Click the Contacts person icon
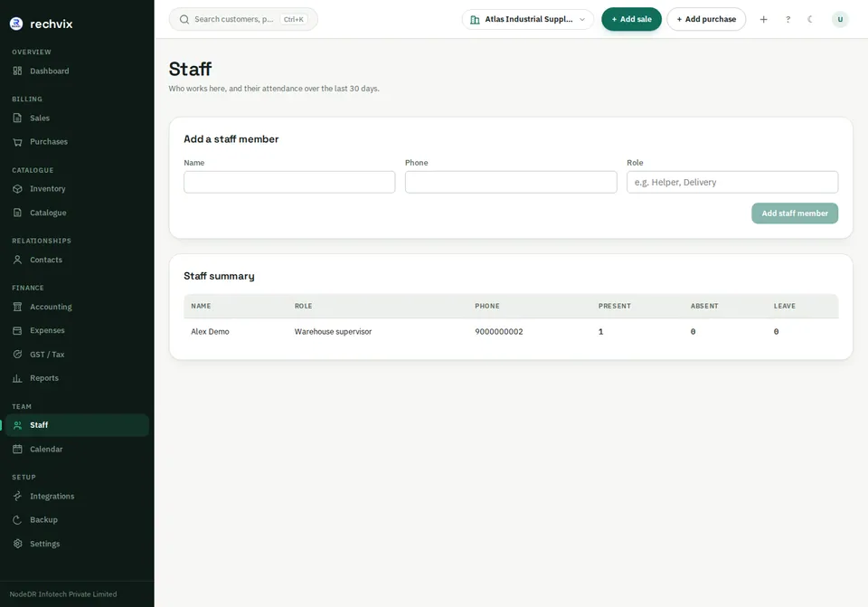The height and width of the screenshot is (607, 868). click(x=18, y=260)
